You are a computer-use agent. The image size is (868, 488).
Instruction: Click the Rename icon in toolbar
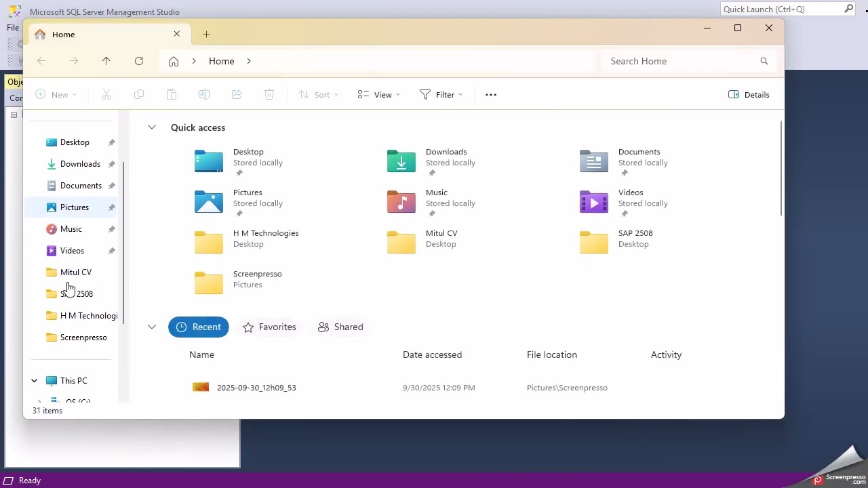[x=204, y=95]
